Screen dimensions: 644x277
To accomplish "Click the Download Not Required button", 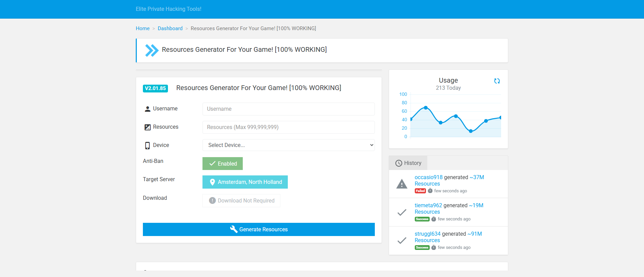I will [x=241, y=201].
